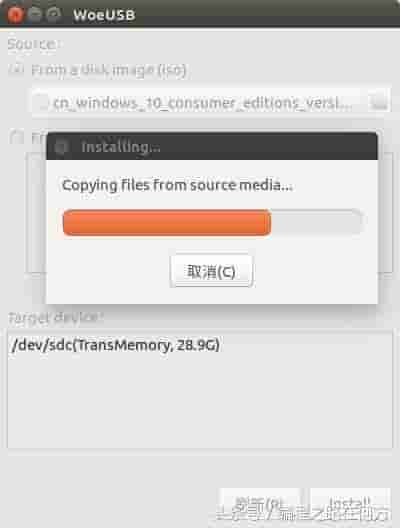Cancel the installation with 取消(C) button
This screenshot has width=400, height=528.
pyautogui.click(x=211, y=271)
